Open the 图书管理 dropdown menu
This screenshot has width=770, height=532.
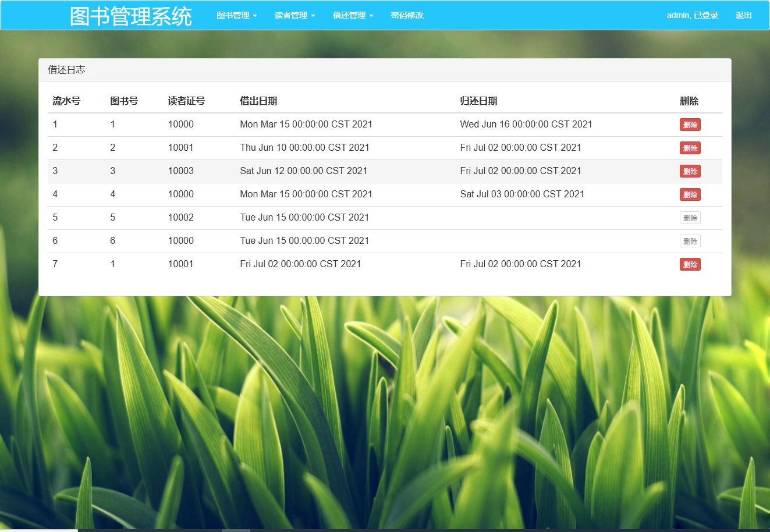pyautogui.click(x=236, y=15)
